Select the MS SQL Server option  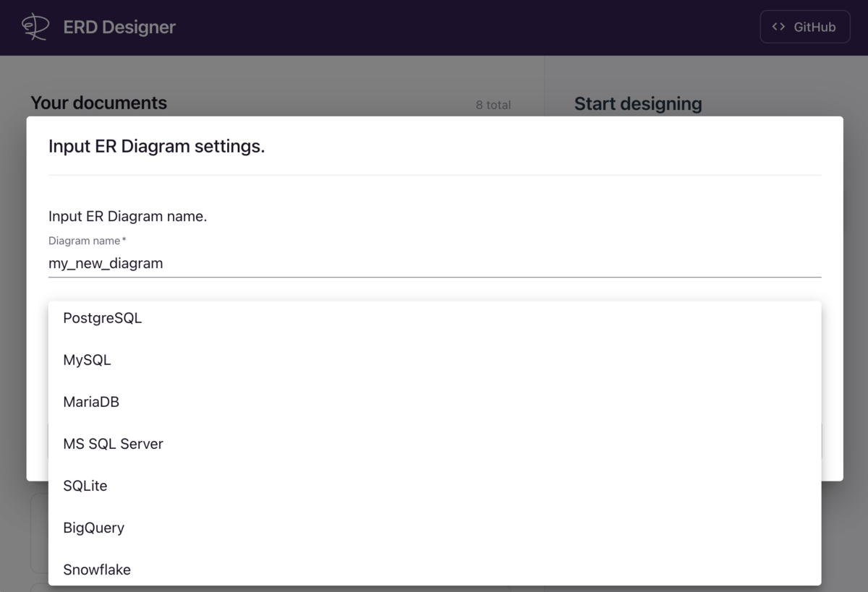click(x=435, y=444)
